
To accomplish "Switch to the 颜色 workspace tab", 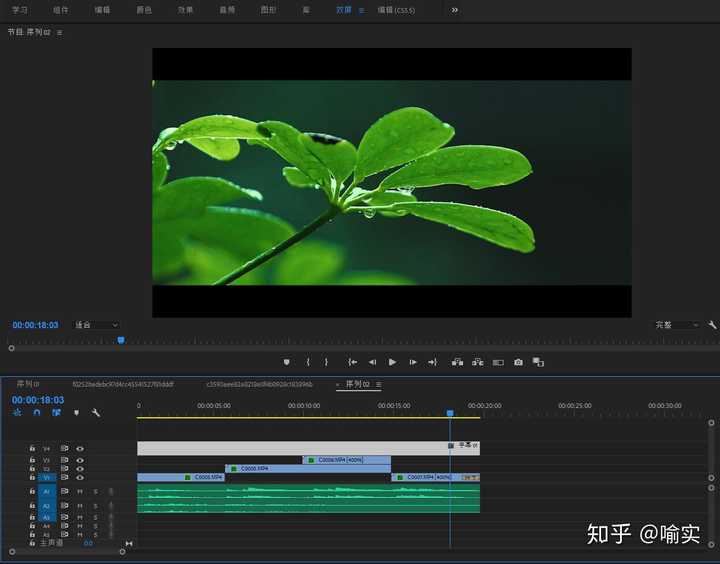I will point(144,9).
